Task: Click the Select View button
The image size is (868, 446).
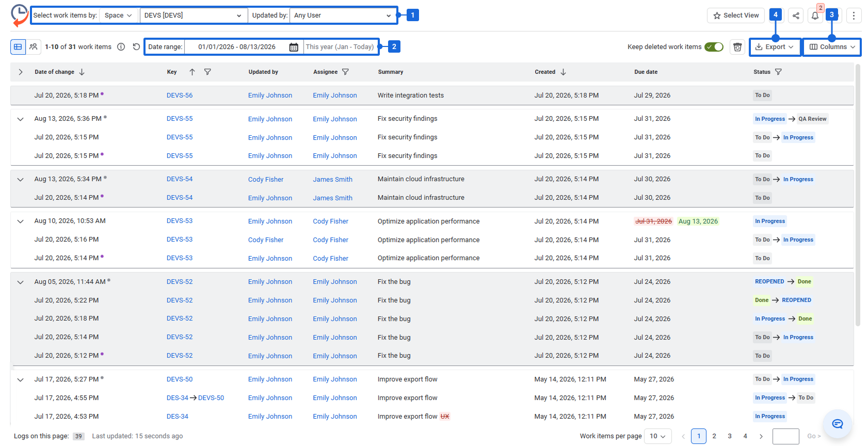Action: [736, 15]
